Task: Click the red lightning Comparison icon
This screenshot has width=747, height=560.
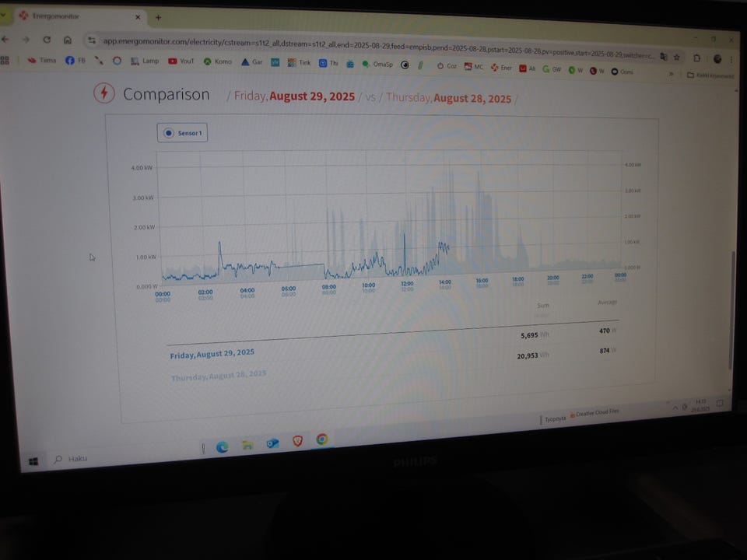Action: click(x=103, y=93)
